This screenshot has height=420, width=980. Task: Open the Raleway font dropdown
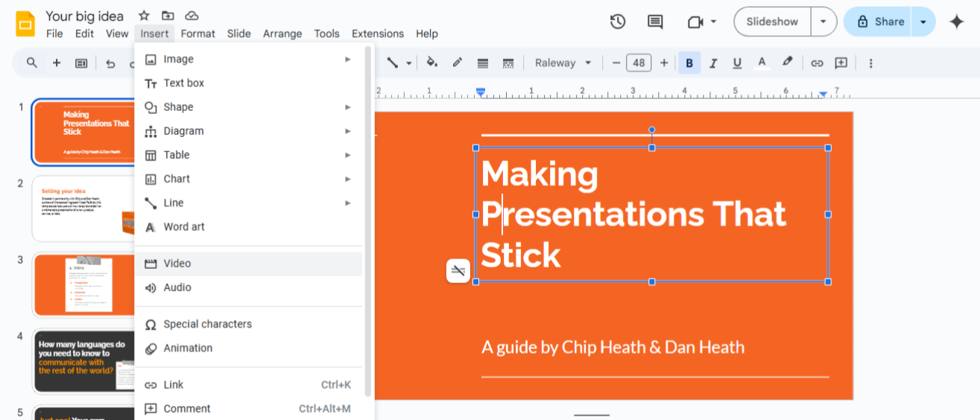tap(563, 63)
